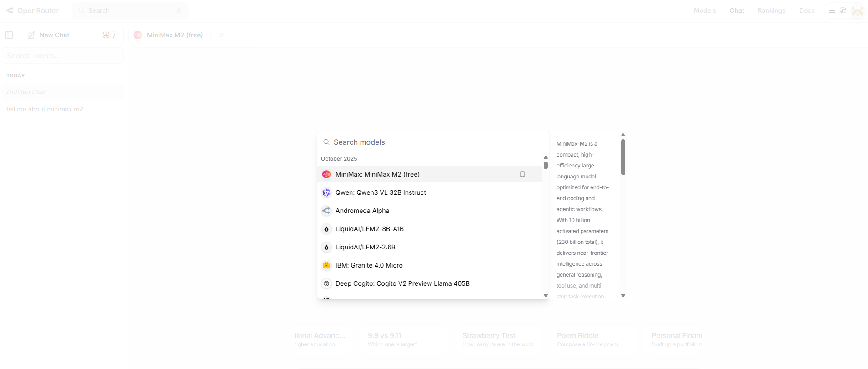Select the LiquidAI/LFM2-2.6B model
The width and height of the screenshot is (868, 369).
tap(365, 247)
